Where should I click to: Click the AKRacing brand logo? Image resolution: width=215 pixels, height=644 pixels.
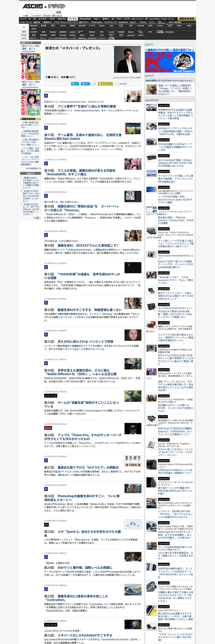82,38
